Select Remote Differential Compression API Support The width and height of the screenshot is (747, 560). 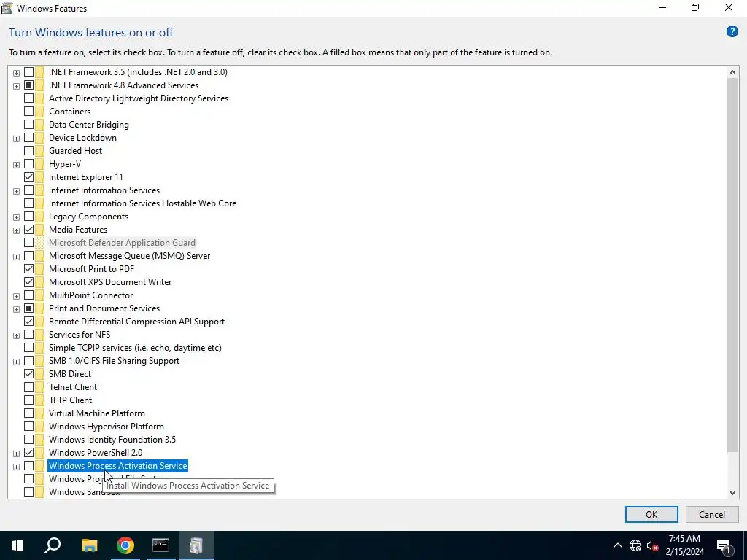[x=136, y=322]
